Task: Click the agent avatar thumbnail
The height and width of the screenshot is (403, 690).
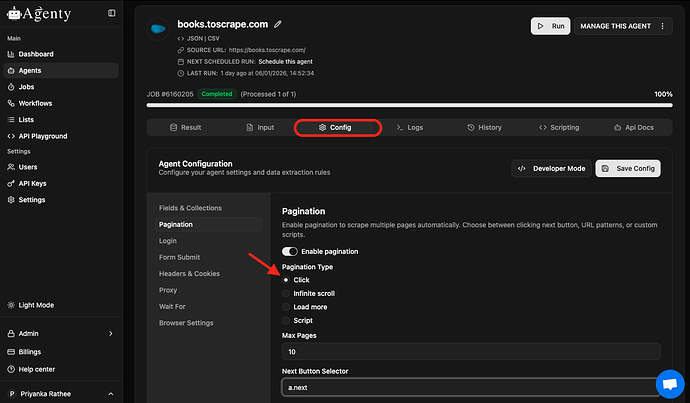Action: [158, 29]
